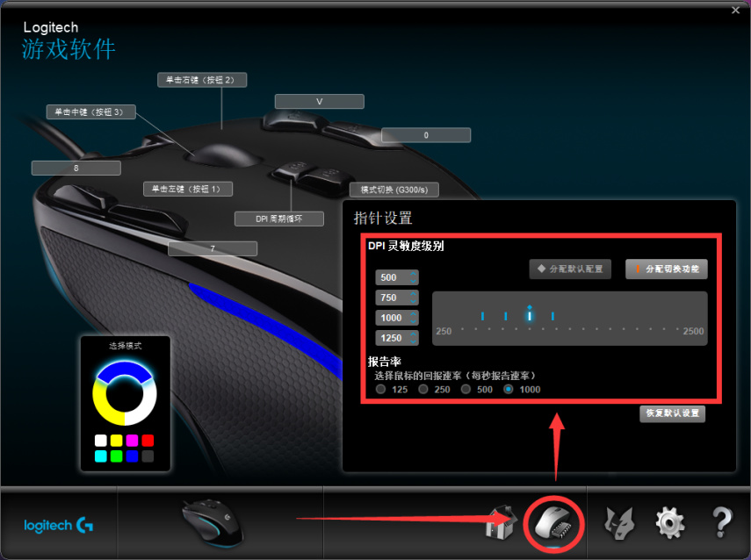
Task: Click the logitech G logo
Action: (59, 525)
